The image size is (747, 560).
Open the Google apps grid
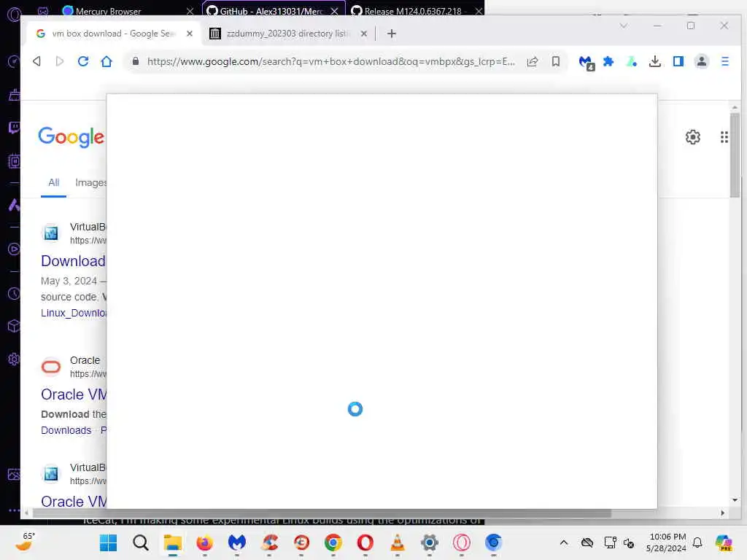[x=724, y=137]
